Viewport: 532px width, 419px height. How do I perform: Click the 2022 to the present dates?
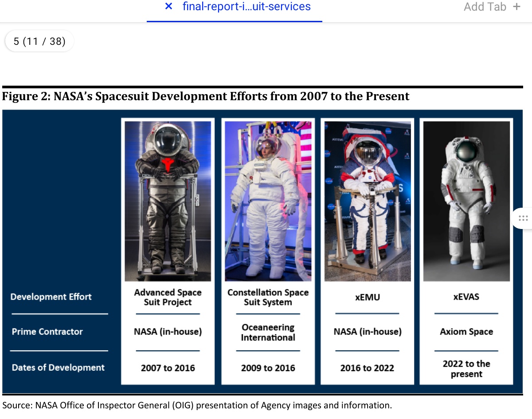click(466, 369)
